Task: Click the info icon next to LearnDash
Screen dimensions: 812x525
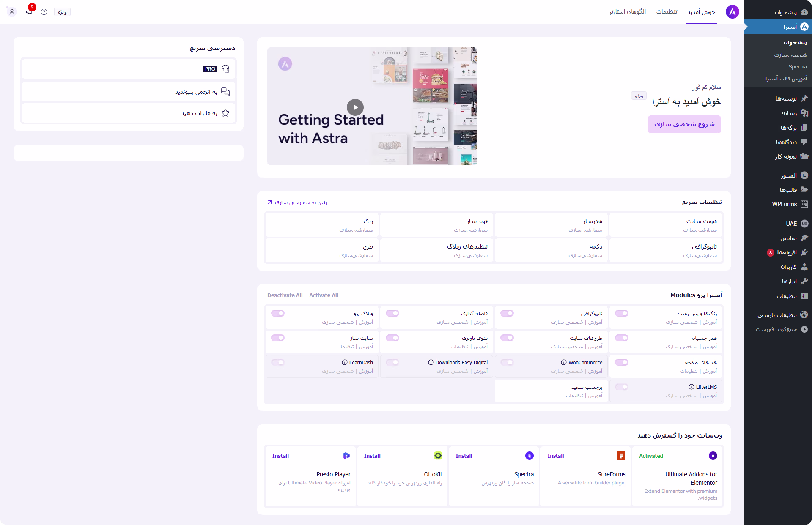Action: pos(345,362)
